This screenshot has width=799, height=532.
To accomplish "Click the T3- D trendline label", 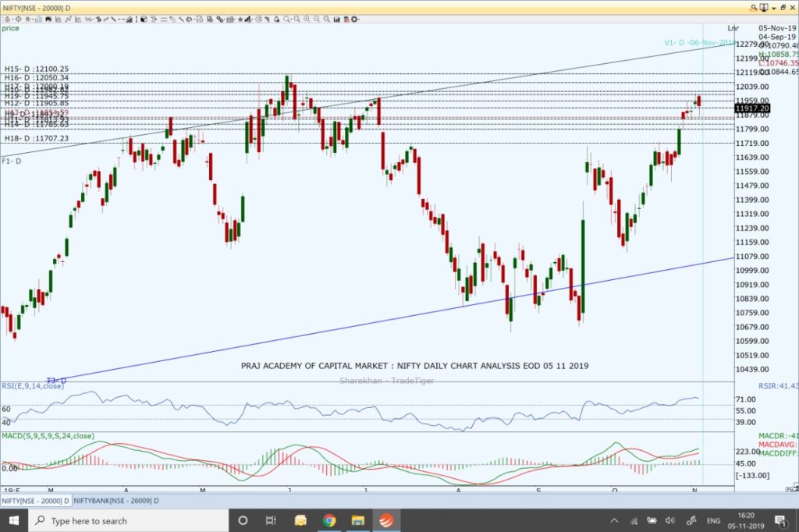I will pyautogui.click(x=56, y=381).
